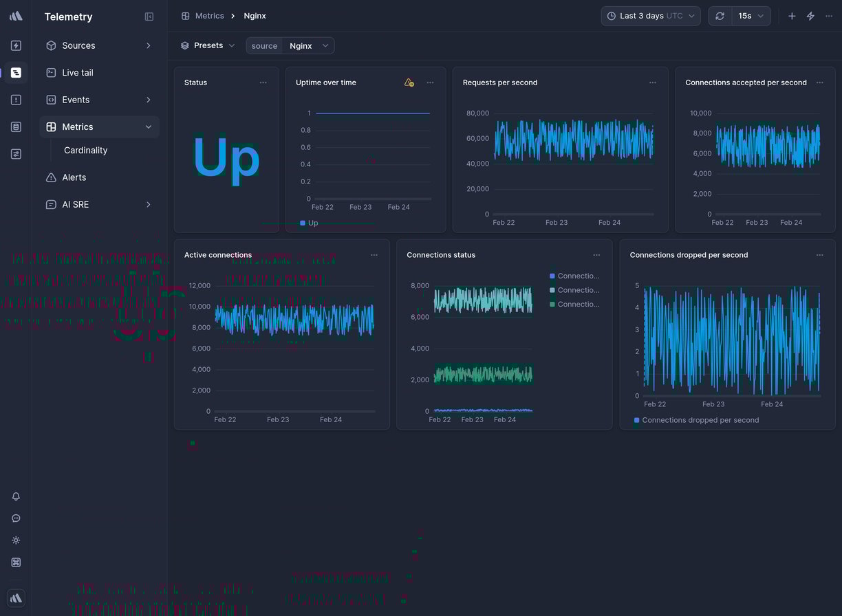
Task: Click the notifications bell icon
Action: [16, 496]
